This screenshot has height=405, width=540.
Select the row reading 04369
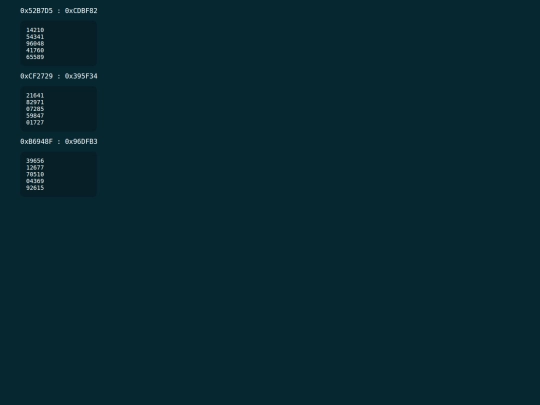coord(35,181)
